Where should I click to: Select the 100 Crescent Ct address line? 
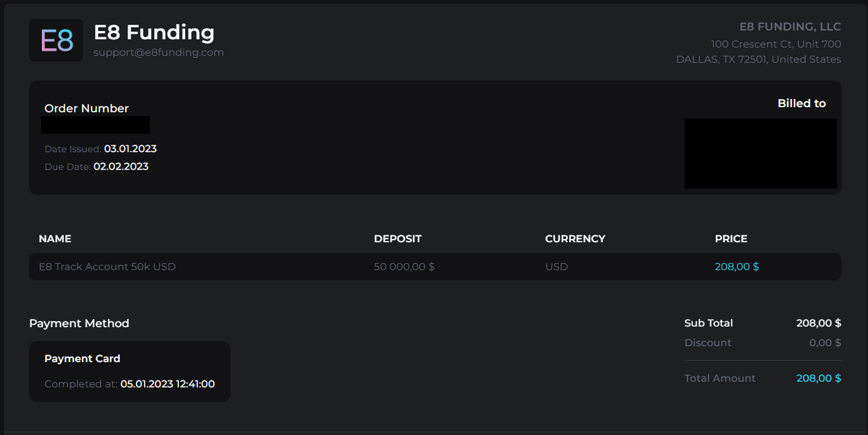pos(776,44)
